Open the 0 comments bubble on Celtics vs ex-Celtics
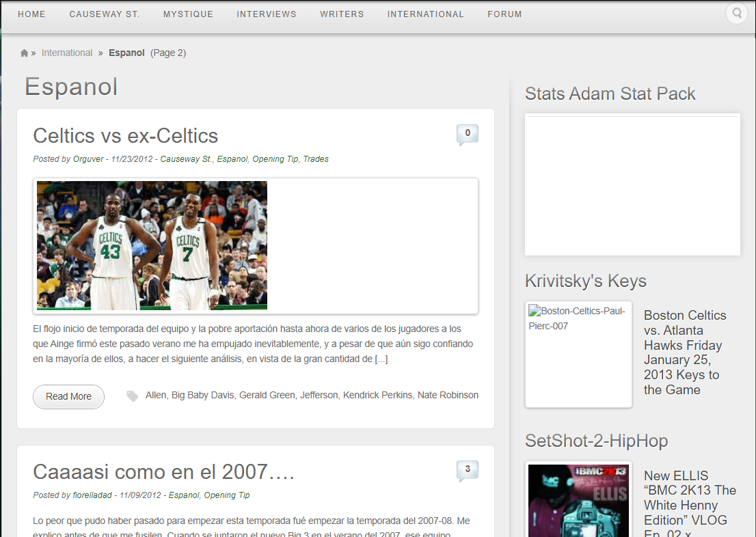This screenshot has width=756, height=537. [467, 134]
